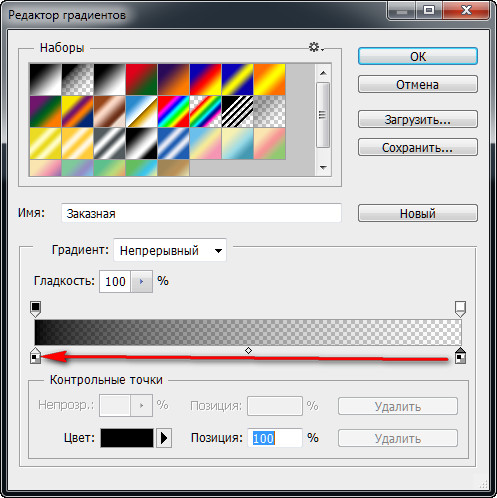This screenshot has width=497, height=498.
Task: Click the Сохранить... button
Action: click(418, 147)
